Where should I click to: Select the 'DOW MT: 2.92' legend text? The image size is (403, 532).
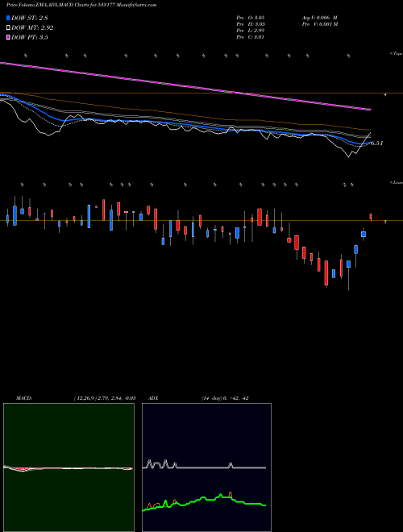[32, 28]
